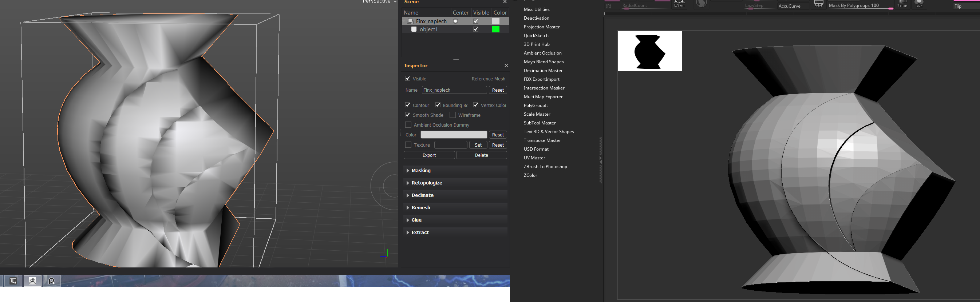Open the PureRef app from the taskbar
This screenshot has width=980, height=302.
(x=52, y=281)
